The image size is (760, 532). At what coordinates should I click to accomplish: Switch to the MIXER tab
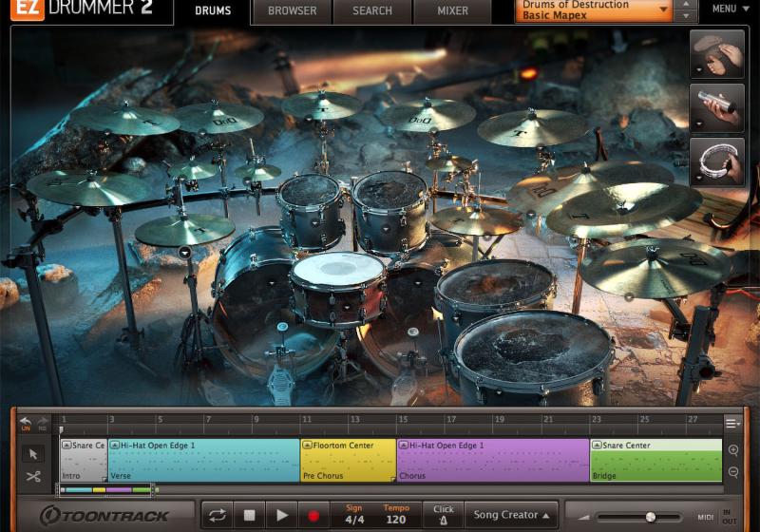[453, 10]
